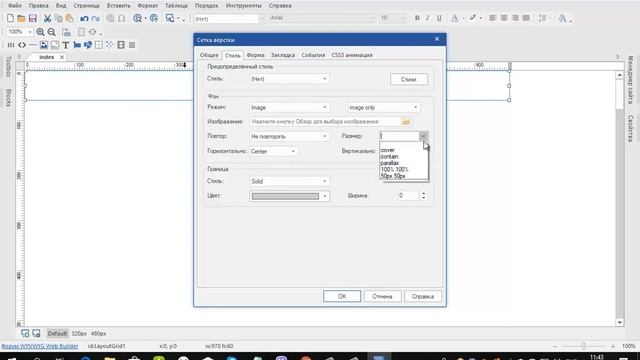640x360 pixels.
Task: Switch to the CSS3 анимация tab
Action: (x=352, y=55)
